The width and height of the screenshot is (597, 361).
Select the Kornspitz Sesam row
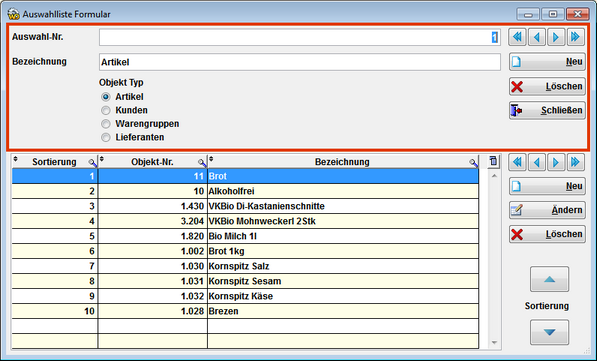[245, 281]
